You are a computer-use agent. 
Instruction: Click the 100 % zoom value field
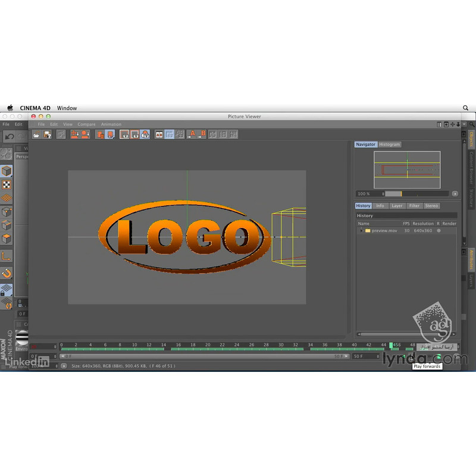[370, 194]
